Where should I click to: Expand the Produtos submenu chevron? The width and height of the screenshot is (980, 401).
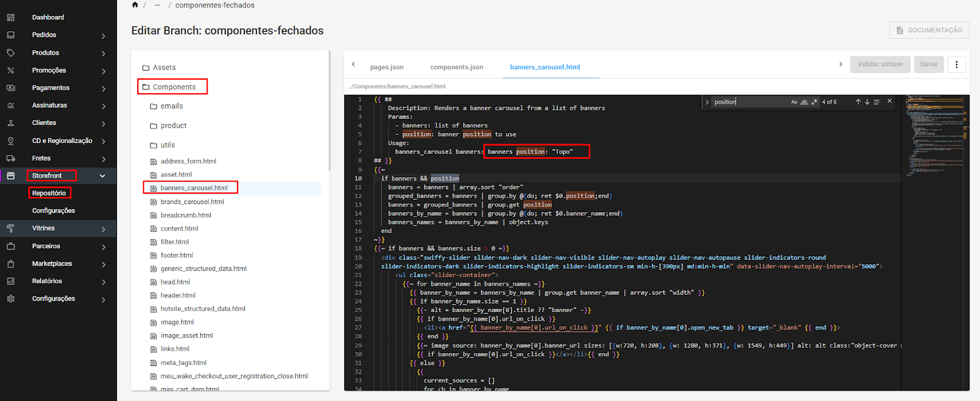[104, 54]
